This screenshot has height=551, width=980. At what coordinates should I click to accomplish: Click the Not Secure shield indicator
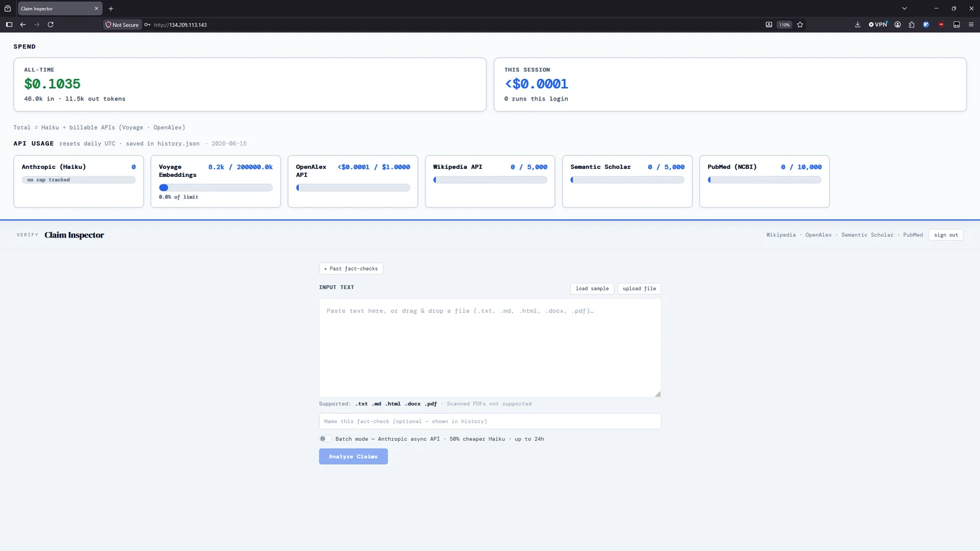click(x=123, y=24)
